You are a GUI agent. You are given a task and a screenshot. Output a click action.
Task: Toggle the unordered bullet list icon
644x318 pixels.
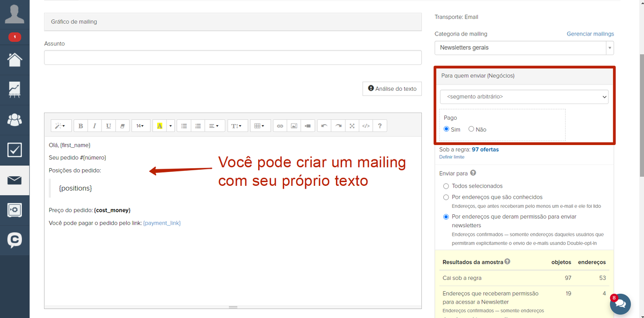pos(184,126)
